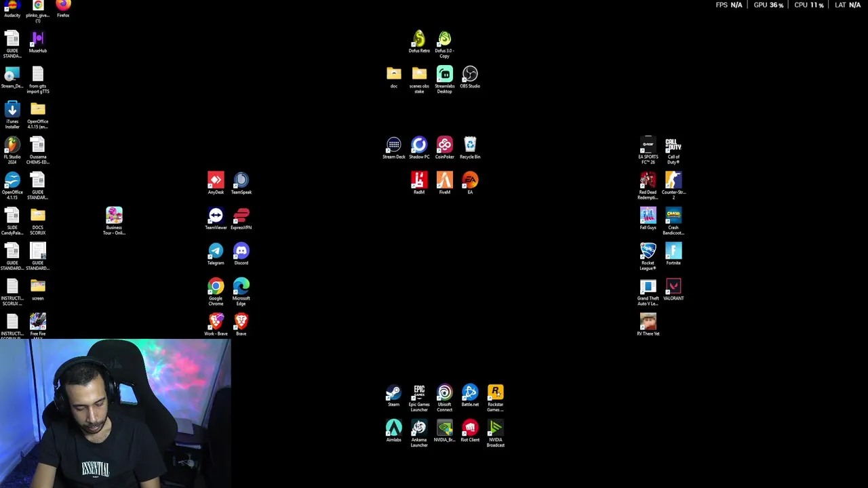Launch Fortnite shortcut
This screenshot has height=488, width=868.
coord(673,253)
